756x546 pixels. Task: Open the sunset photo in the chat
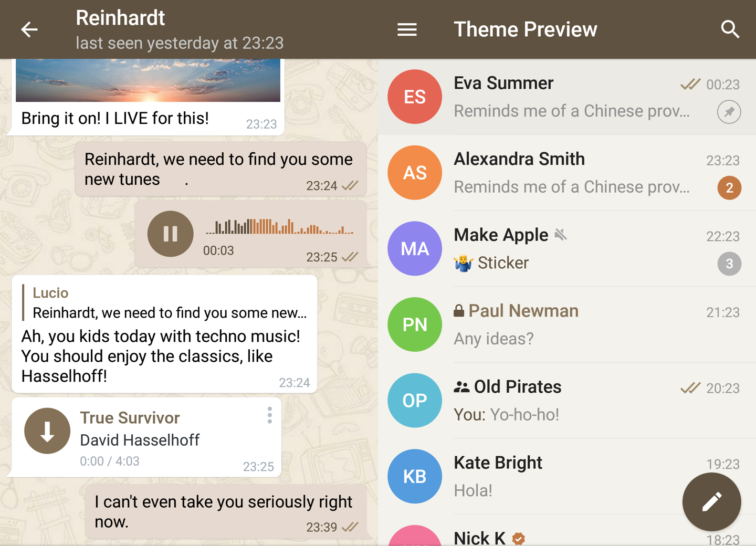148,80
